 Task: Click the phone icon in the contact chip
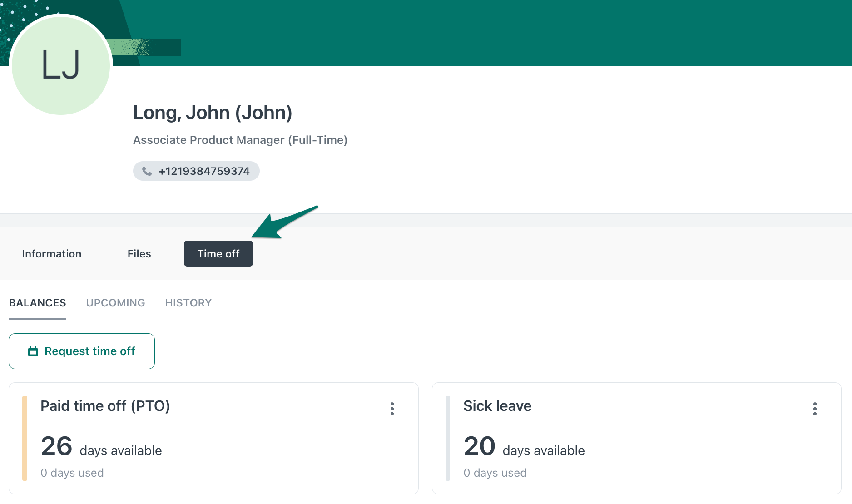click(147, 171)
